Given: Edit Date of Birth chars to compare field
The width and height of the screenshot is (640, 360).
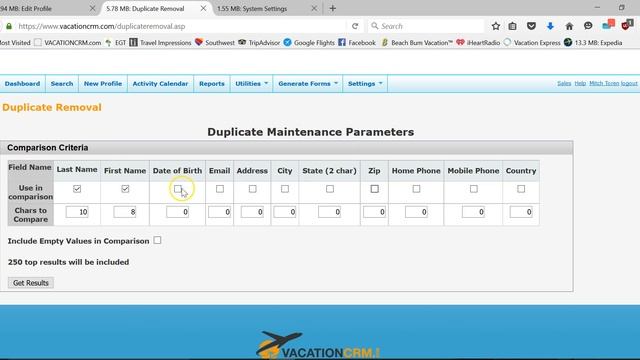Looking at the screenshot, I should click(x=178, y=212).
